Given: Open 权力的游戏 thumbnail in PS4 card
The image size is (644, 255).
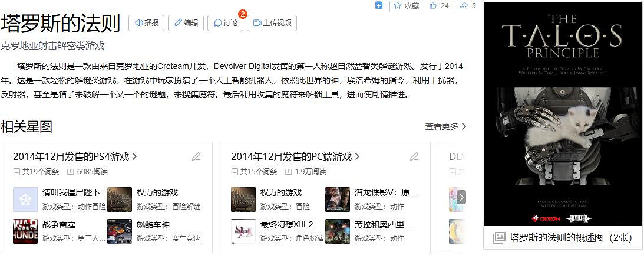Looking at the screenshot, I should point(120,200).
